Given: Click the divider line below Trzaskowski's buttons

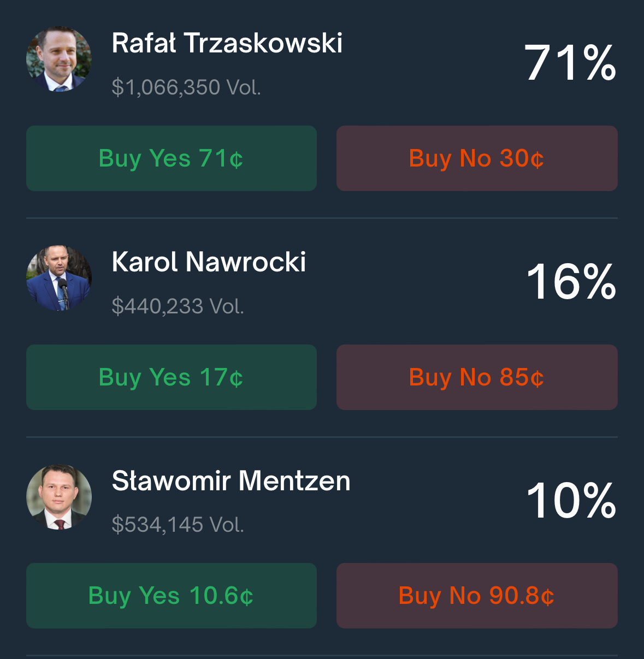Looking at the screenshot, I should pos(322,218).
